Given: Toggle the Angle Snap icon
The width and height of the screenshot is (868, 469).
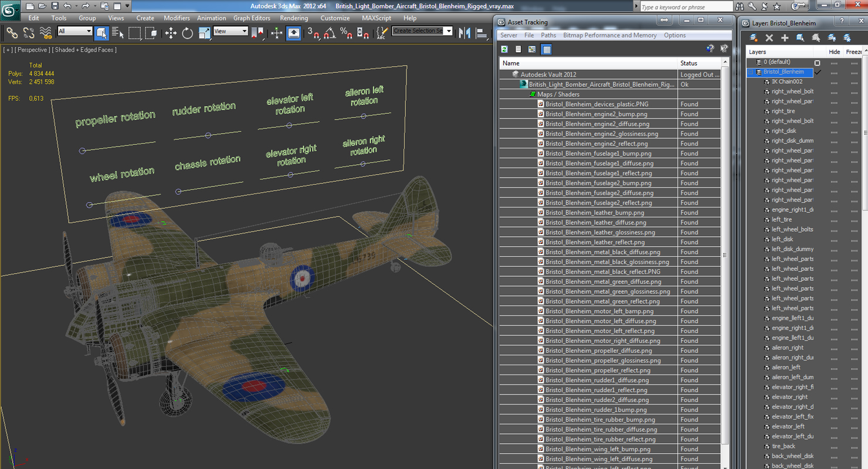Looking at the screenshot, I should click(x=330, y=33).
